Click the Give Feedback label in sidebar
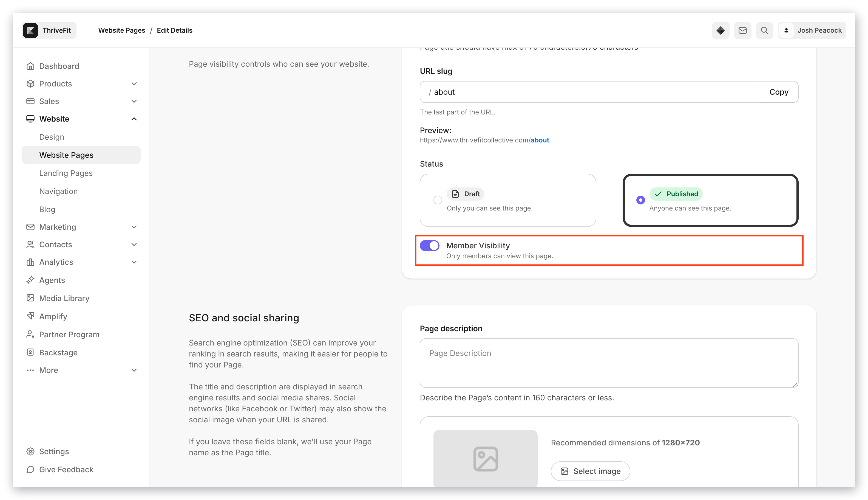The height and width of the screenshot is (500, 868). [66, 470]
